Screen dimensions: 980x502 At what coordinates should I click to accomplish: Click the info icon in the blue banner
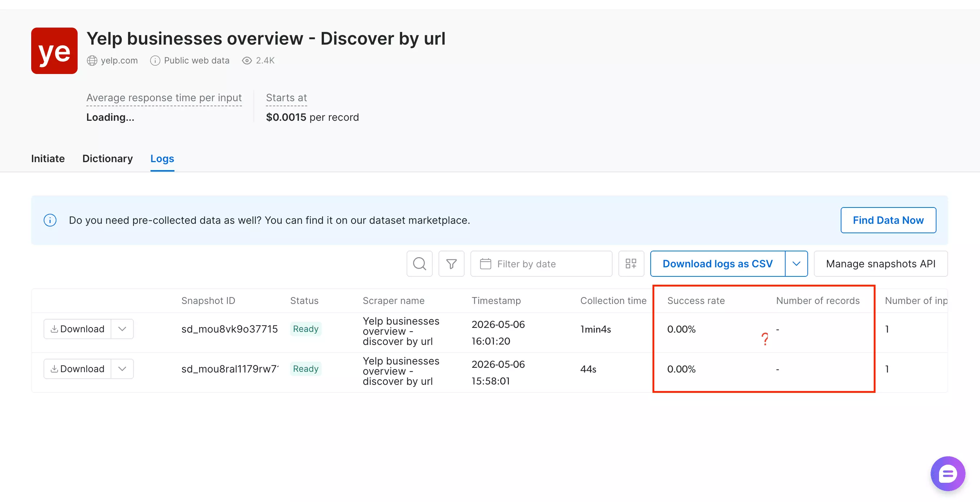[x=50, y=220]
